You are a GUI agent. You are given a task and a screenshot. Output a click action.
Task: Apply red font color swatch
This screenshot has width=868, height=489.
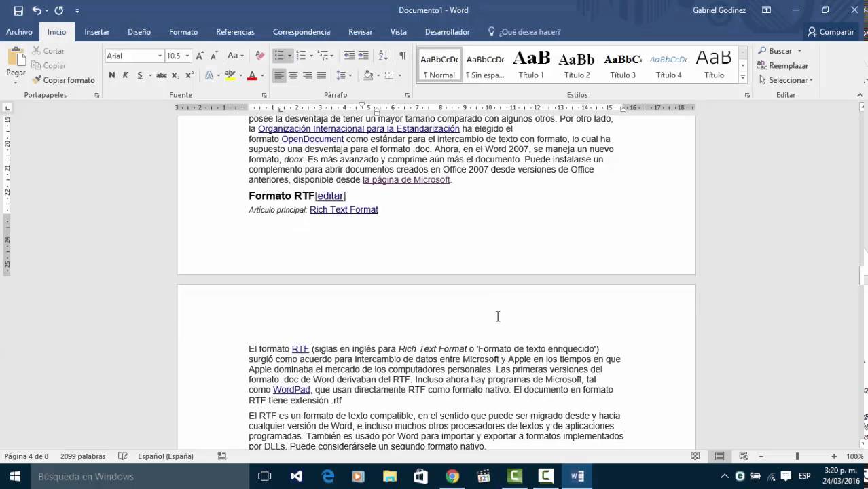coord(252,75)
